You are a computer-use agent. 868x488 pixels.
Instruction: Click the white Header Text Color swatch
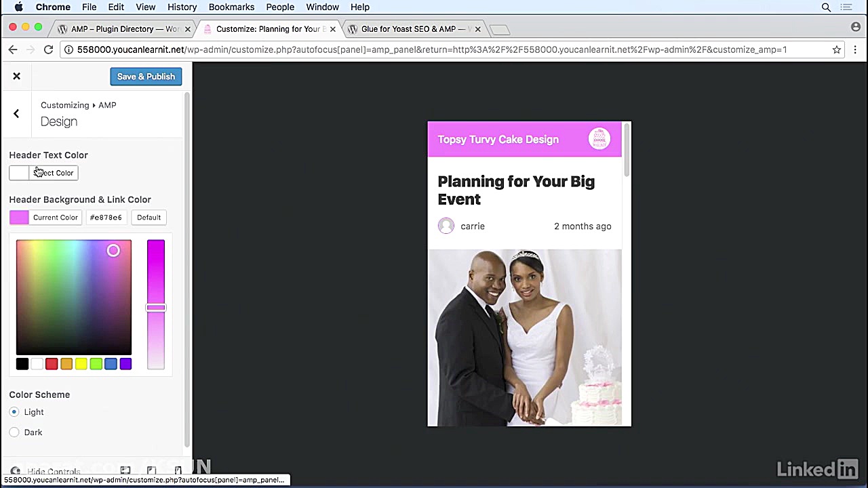pyautogui.click(x=19, y=173)
